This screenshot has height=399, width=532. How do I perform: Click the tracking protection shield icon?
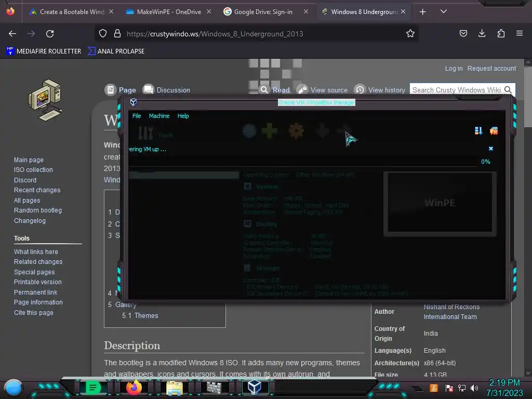point(103,33)
